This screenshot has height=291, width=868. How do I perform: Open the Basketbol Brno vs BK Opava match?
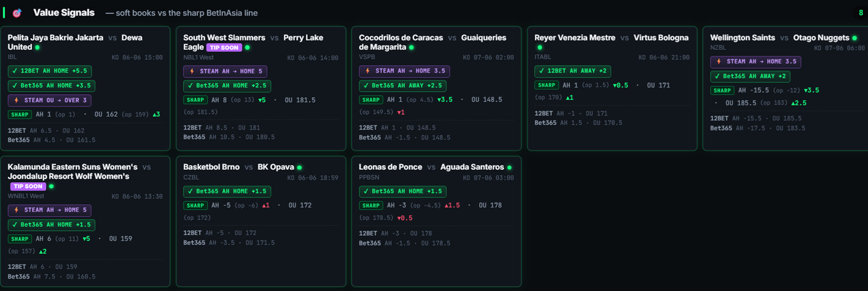point(238,167)
